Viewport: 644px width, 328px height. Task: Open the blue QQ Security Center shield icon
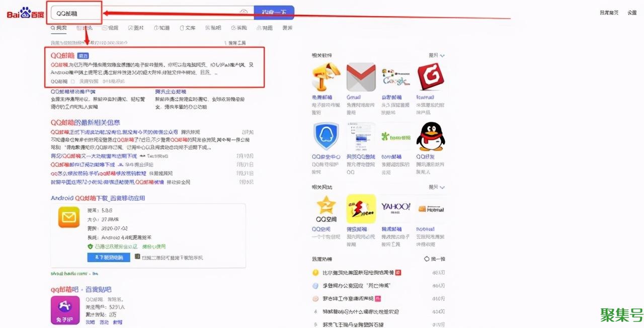[326, 136]
